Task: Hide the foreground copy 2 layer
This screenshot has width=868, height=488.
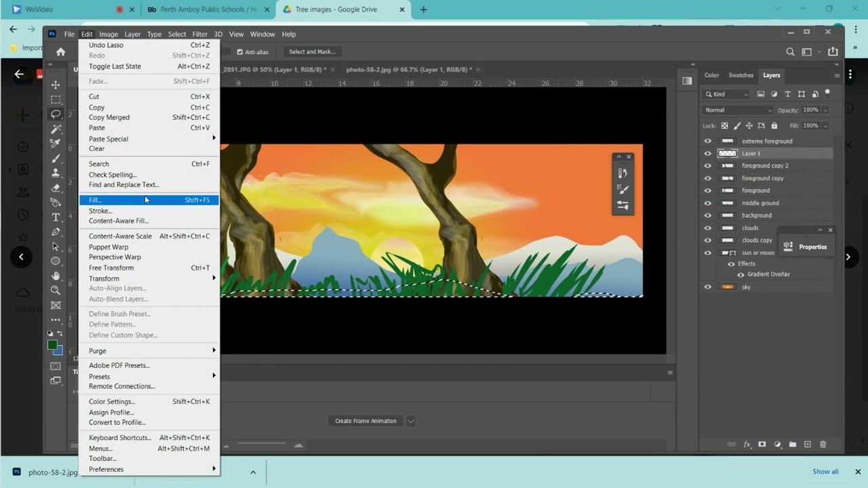Action: click(x=708, y=165)
